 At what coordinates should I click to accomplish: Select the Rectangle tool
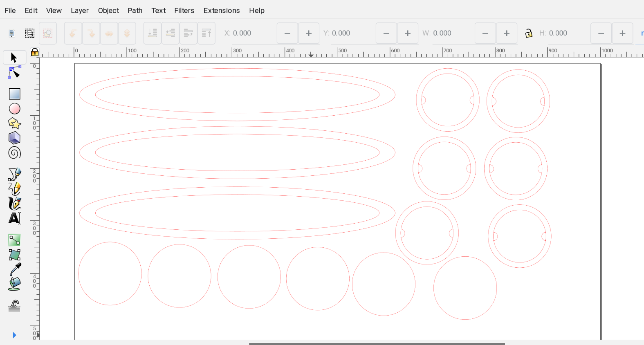pos(14,94)
